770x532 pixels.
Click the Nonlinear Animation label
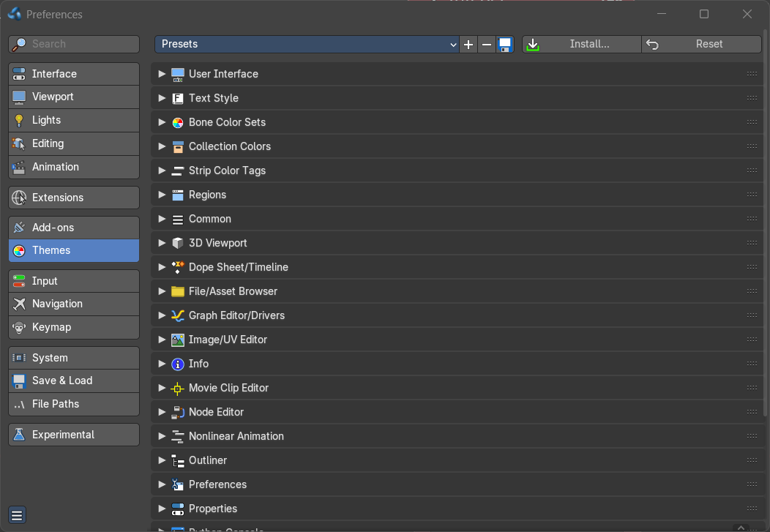tap(236, 436)
